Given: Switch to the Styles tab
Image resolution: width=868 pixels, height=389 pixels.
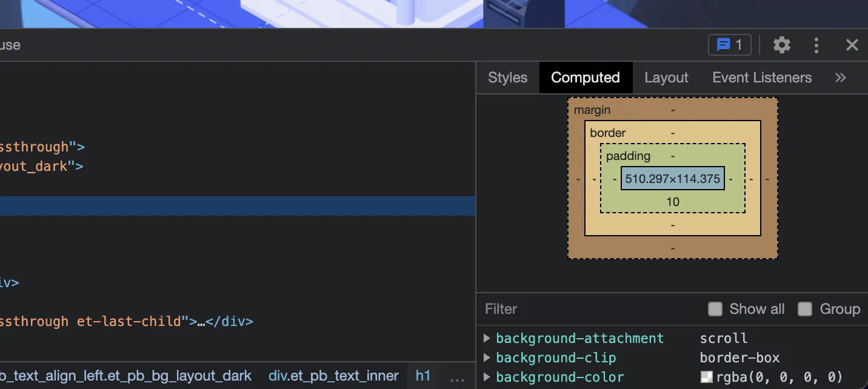Looking at the screenshot, I should click(x=507, y=78).
